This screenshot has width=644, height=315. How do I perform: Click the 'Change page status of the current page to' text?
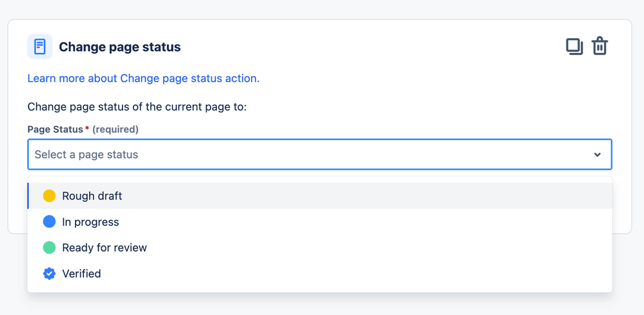pos(137,107)
